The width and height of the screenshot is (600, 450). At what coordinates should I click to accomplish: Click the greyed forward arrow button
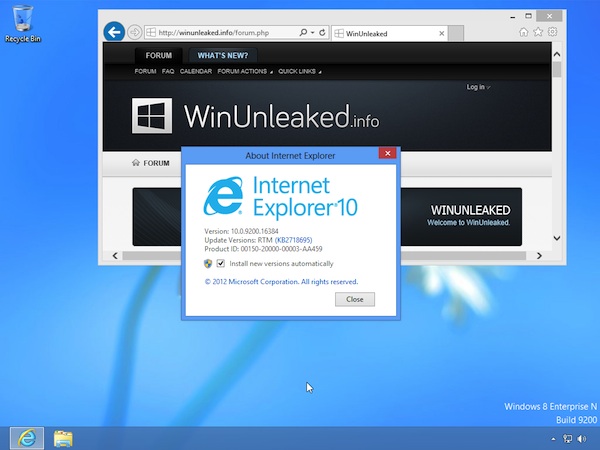point(135,33)
